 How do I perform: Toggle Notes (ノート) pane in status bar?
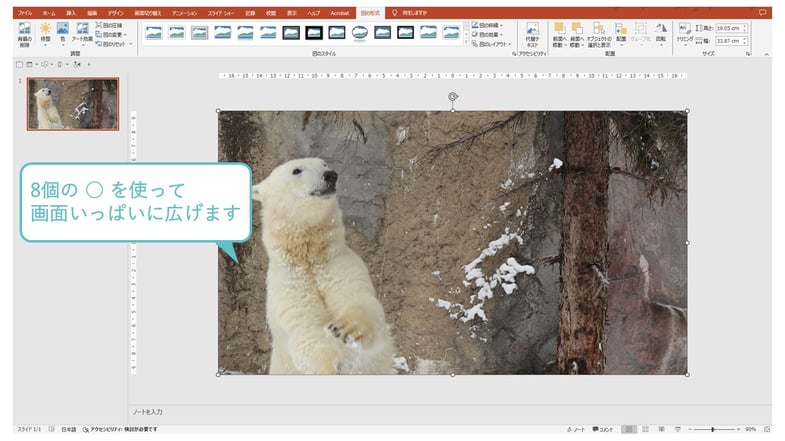tap(576, 429)
